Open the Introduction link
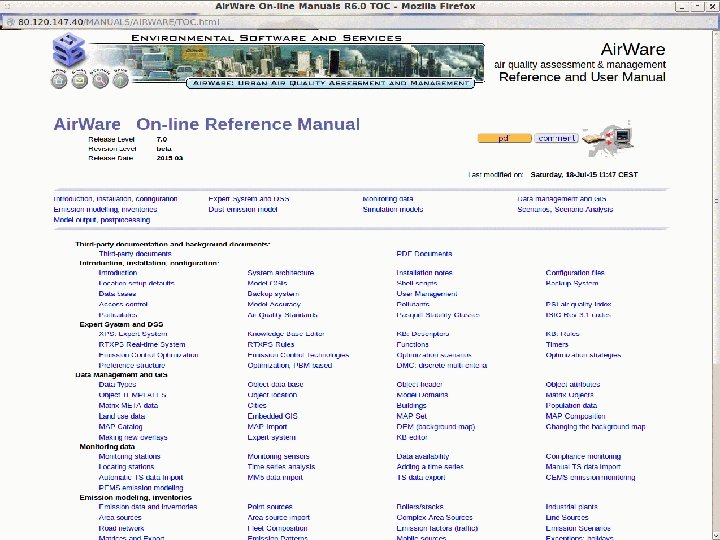 [x=118, y=273]
